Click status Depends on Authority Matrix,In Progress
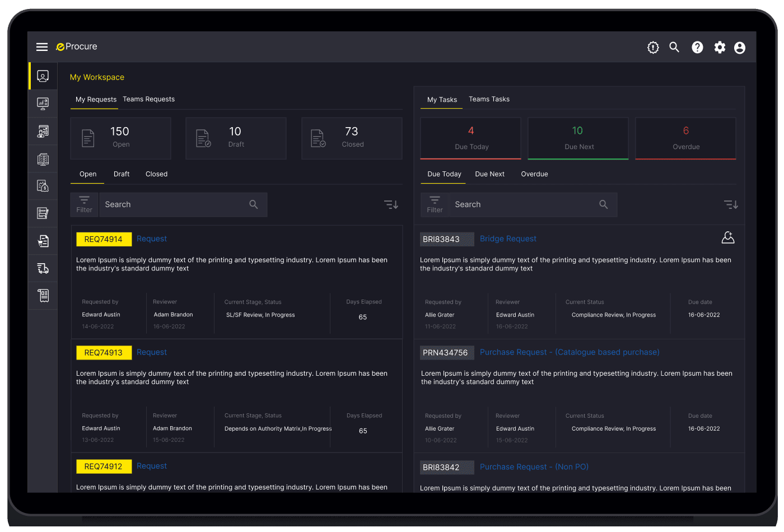The width and height of the screenshot is (784, 532). tap(278, 428)
